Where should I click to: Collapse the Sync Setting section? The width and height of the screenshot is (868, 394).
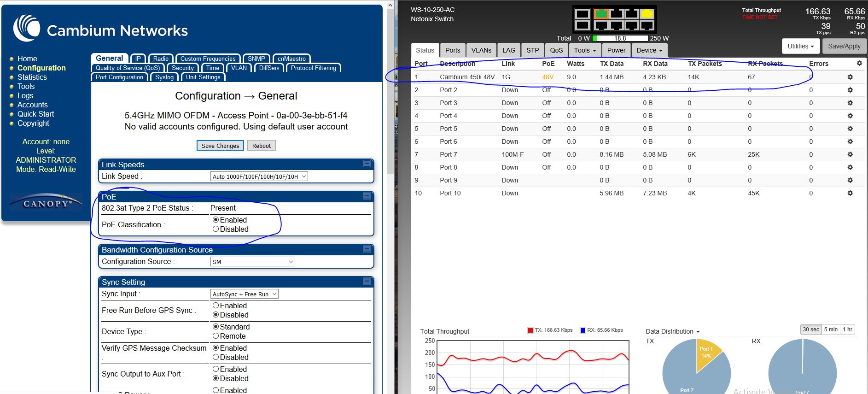pyautogui.click(x=367, y=282)
